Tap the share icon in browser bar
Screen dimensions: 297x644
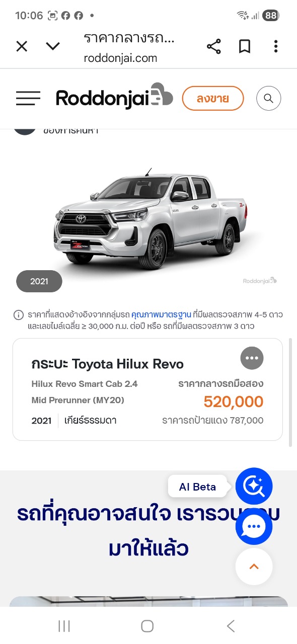(214, 47)
